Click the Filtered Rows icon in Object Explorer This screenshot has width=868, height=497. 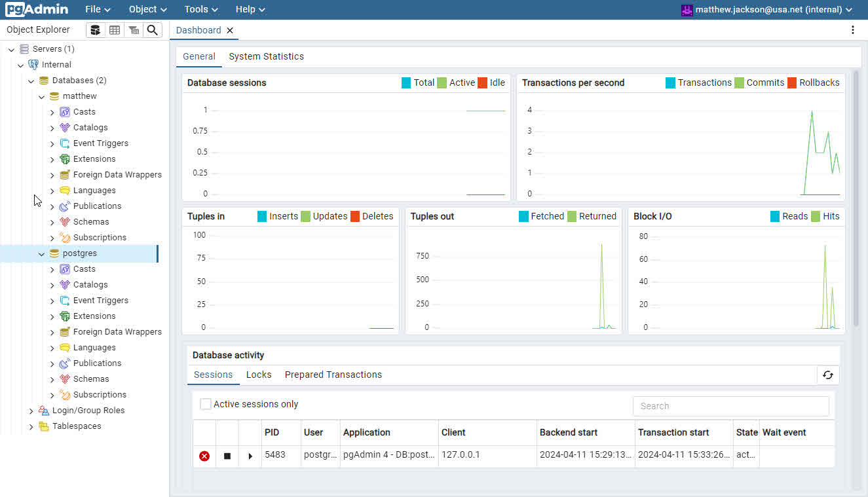pos(134,30)
